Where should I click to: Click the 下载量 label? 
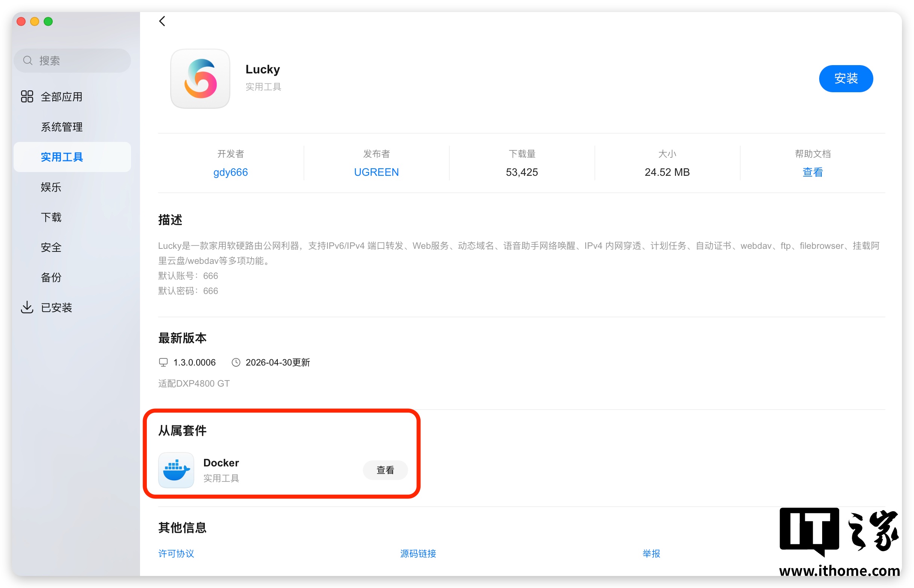(522, 154)
